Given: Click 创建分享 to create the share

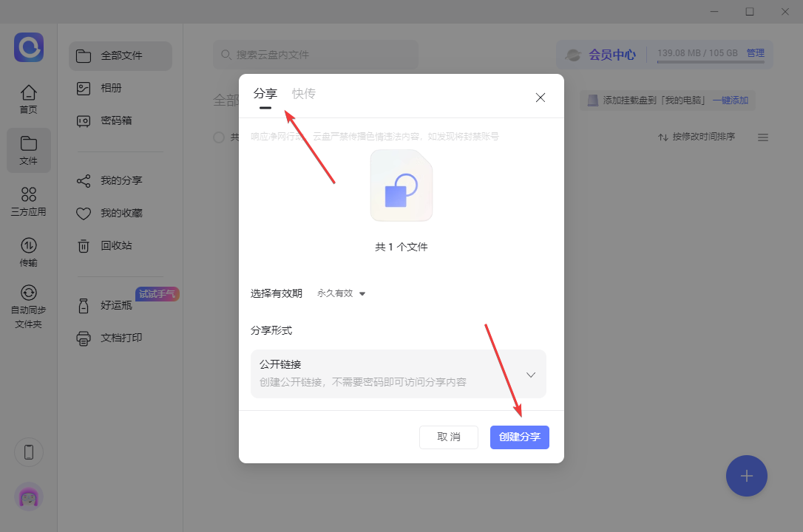Looking at the screenshot, I should pyautogui.click(x=519, y=437).
